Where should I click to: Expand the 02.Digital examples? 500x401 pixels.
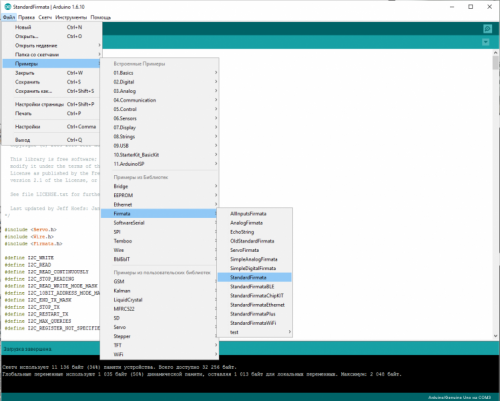[x=160, y=82]
